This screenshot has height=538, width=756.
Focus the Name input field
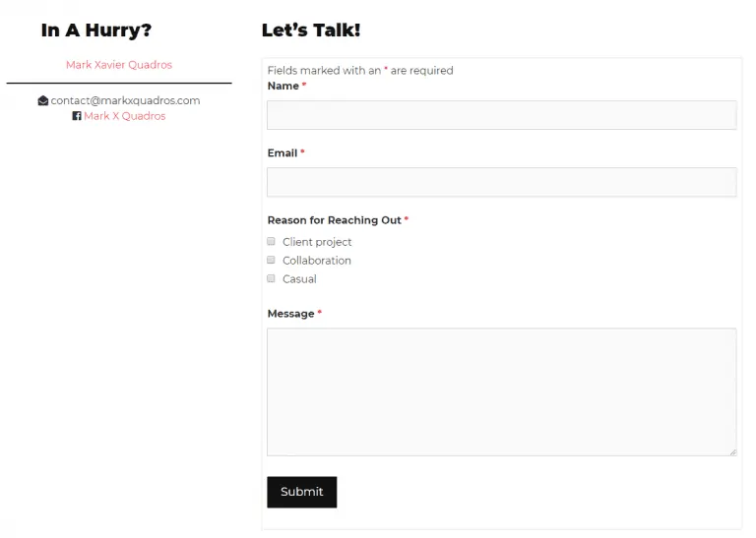tap(501, 115)
